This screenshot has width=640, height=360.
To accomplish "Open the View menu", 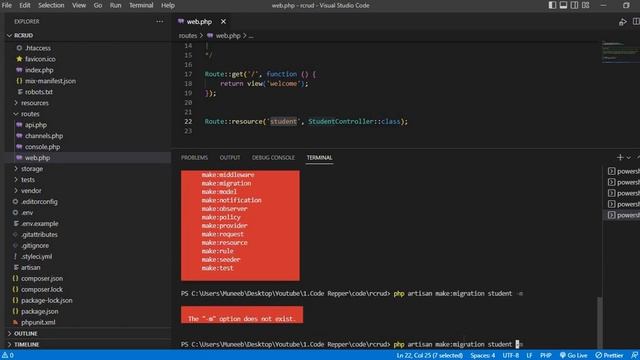I will 79,5.
